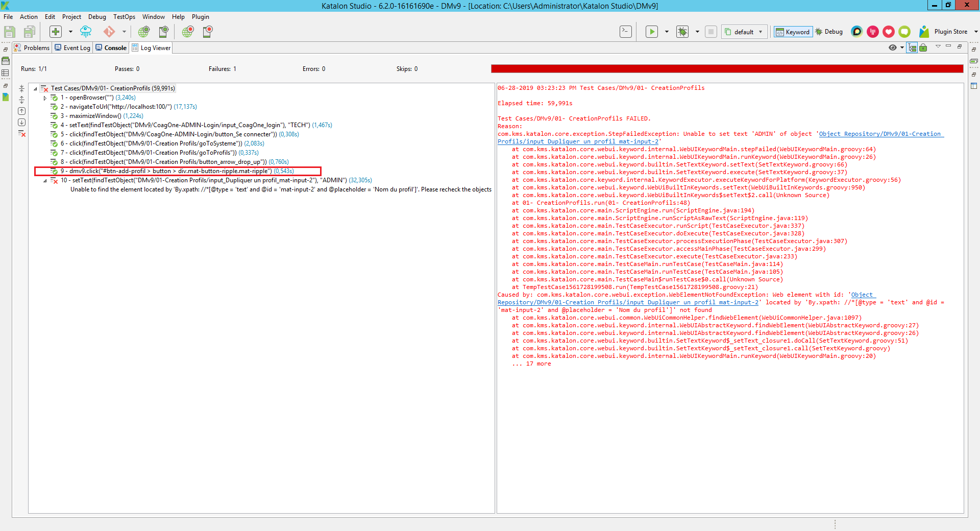Maximize the Log Viewer panel
Viewport: 980px width, 531px height.
coord(960,46)
